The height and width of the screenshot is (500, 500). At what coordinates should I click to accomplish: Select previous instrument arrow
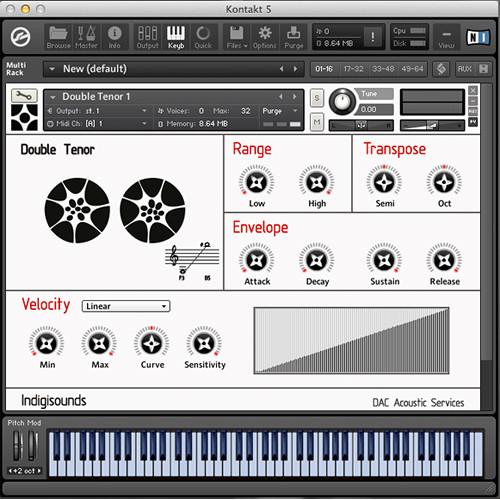click(x=281, y=97)
